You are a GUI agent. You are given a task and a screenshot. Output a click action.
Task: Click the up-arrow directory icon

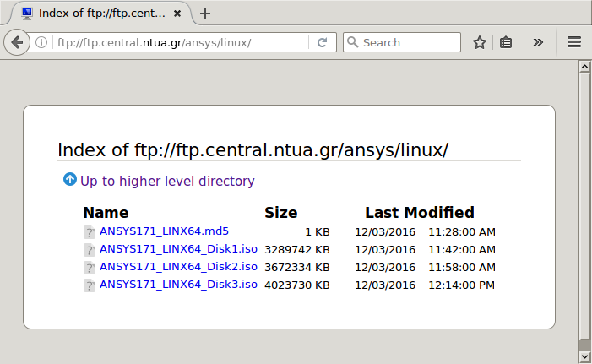tap(70, 179)
